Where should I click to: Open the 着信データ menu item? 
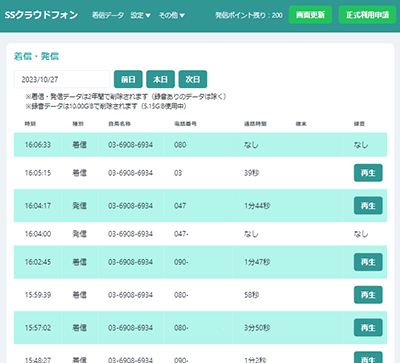pyautogui.click(x=108, y=15)
